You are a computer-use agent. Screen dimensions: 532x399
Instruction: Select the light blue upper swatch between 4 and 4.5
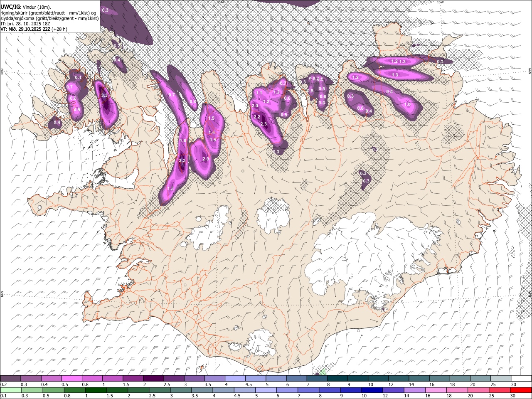235,379
